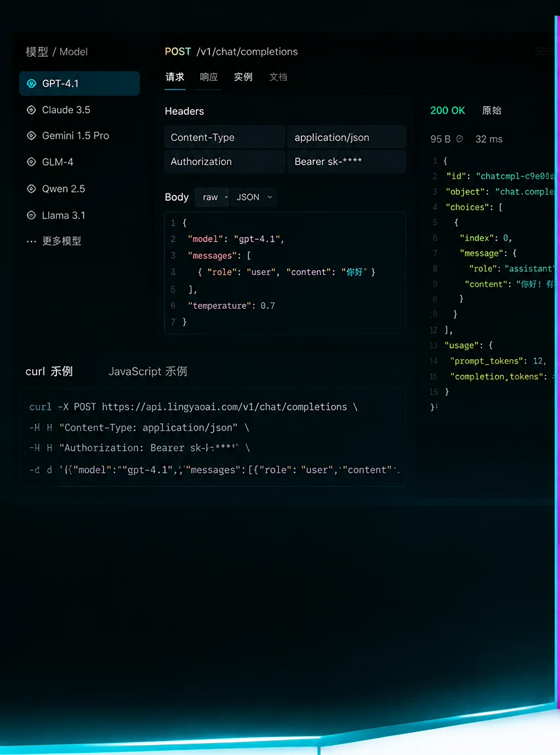The image size is (560, 755).
Task: Click the "id": "chatcmpl-c9e0 response line
Action: pyautogui.click(x=500, y=176)
